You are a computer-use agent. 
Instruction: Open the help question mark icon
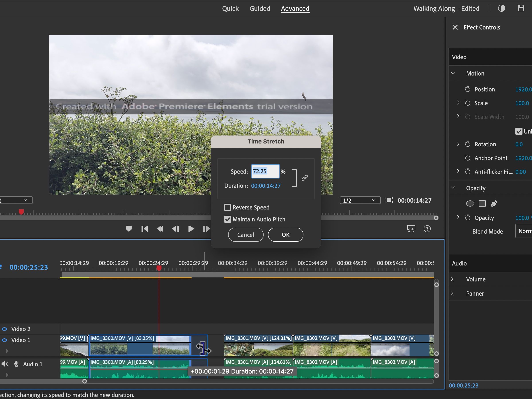pyautogui.click(x=427, y=229)
